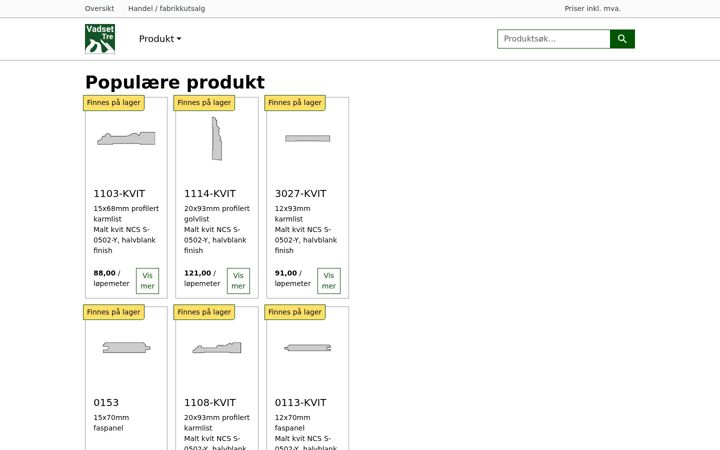Screen dimensions: 720x450
Task: Open the 0153 faspanel profile image
Action: pos(126,348)
